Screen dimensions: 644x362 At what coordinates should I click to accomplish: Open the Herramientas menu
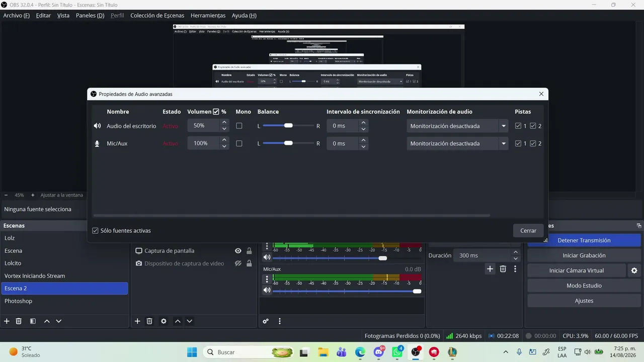(208, 16)
